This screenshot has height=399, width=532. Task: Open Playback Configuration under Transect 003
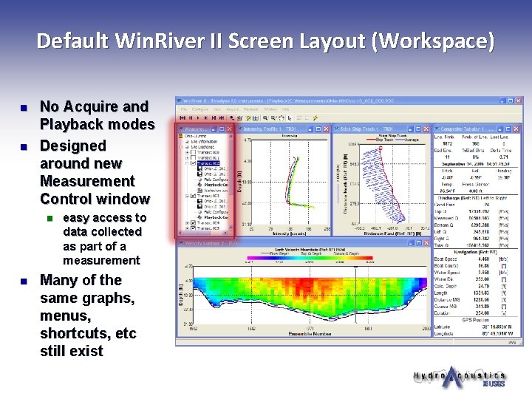[x=214, y=217]
